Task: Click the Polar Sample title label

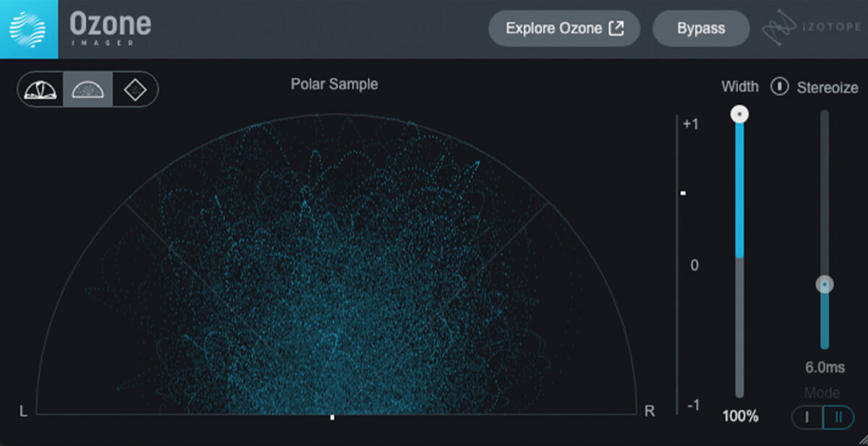Action: point(334,84)
